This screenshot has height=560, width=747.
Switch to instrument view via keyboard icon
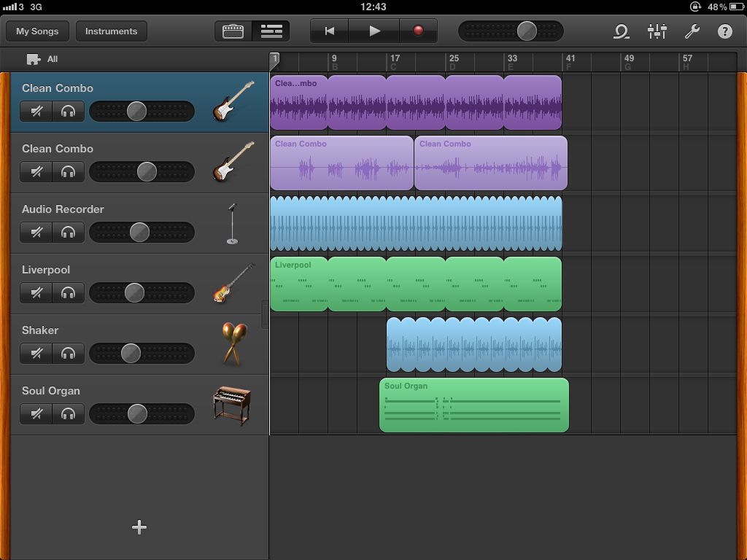(x=233, y=31)
